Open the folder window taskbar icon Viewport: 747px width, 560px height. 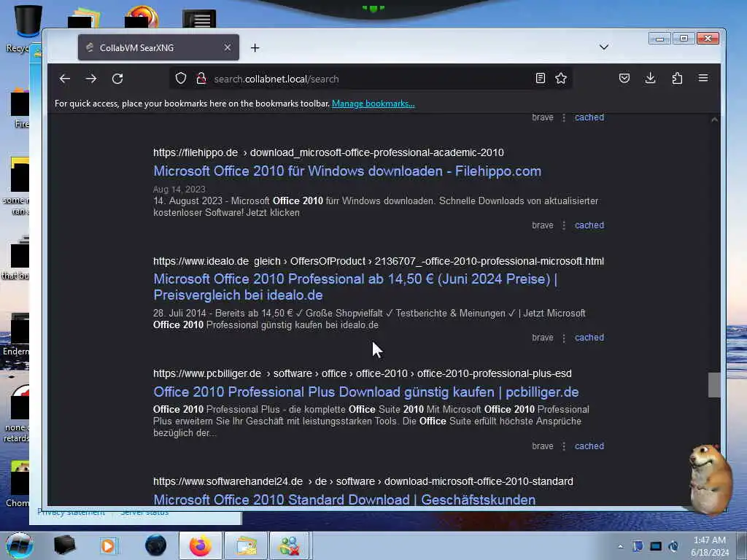pyautogui.click(x=245, y=545)
